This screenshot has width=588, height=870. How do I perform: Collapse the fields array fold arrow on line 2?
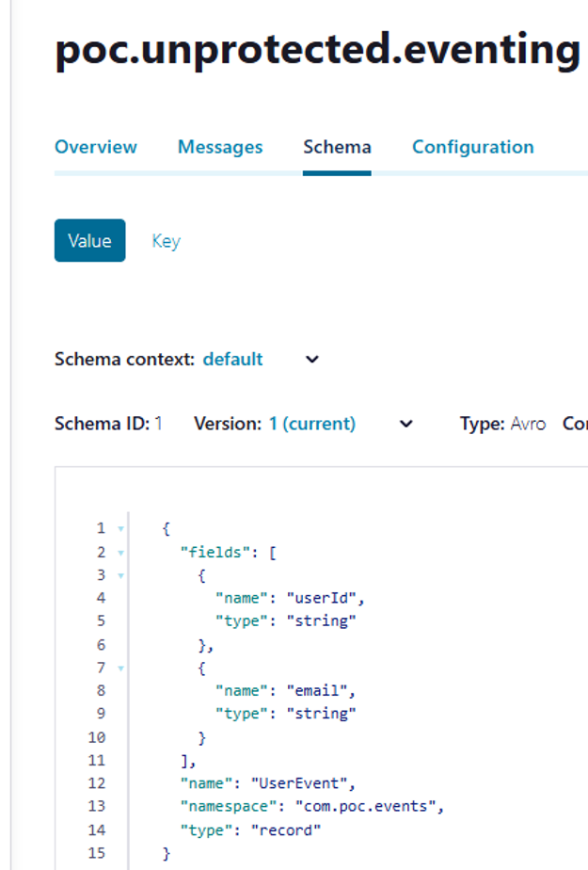120,553
